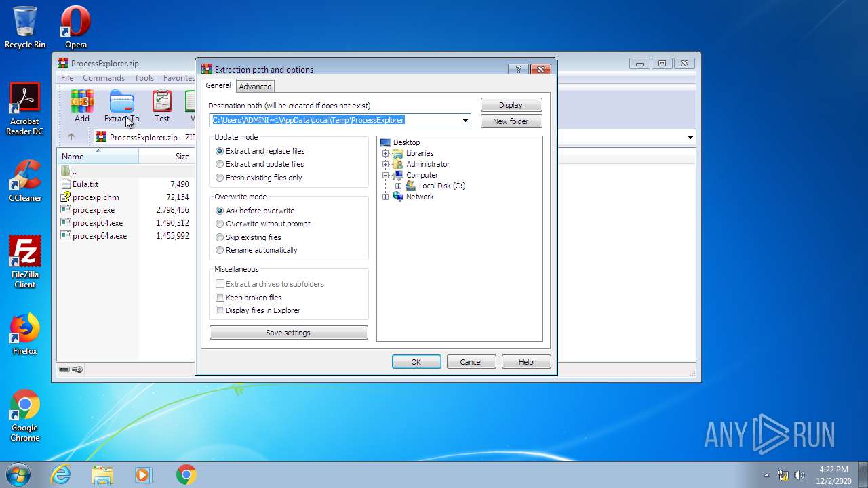Open WinRAR address bar dropdown arrow
Image resolution: width=868 pixels, height=488 pixels.
[x=690, y=137]
